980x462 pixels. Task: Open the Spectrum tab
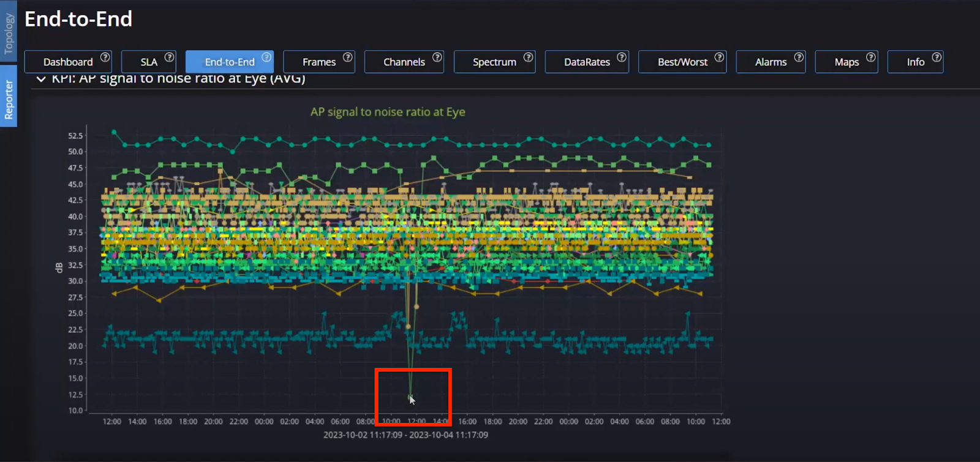point(494,62)
